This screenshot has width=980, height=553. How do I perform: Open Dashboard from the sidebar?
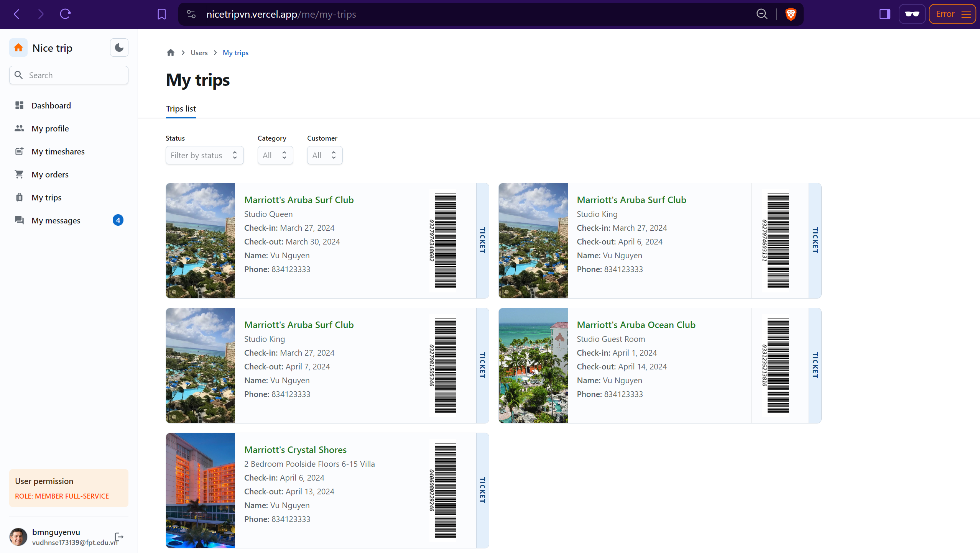pyautogui.click(x=69, y=105)
